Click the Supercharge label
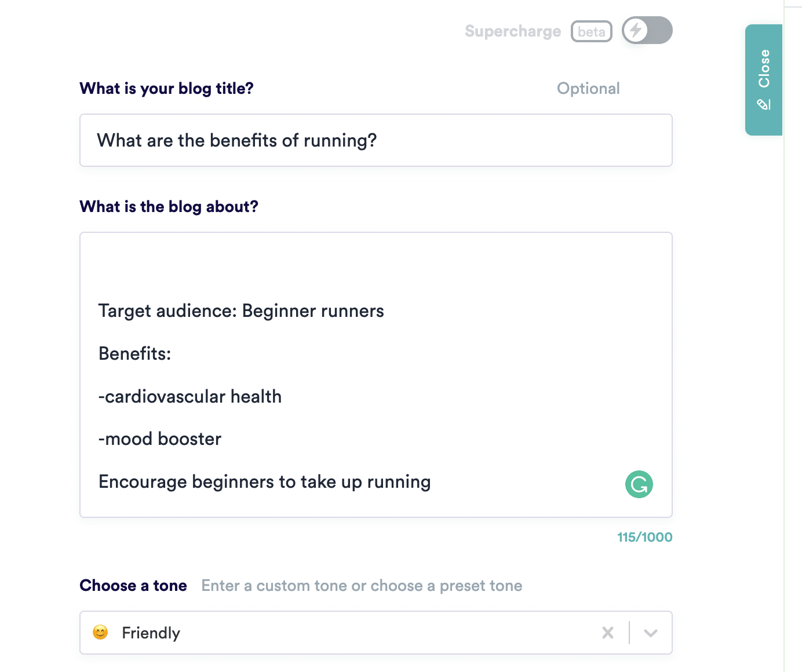This screenshot has height=672, width=802. point(513,31)
